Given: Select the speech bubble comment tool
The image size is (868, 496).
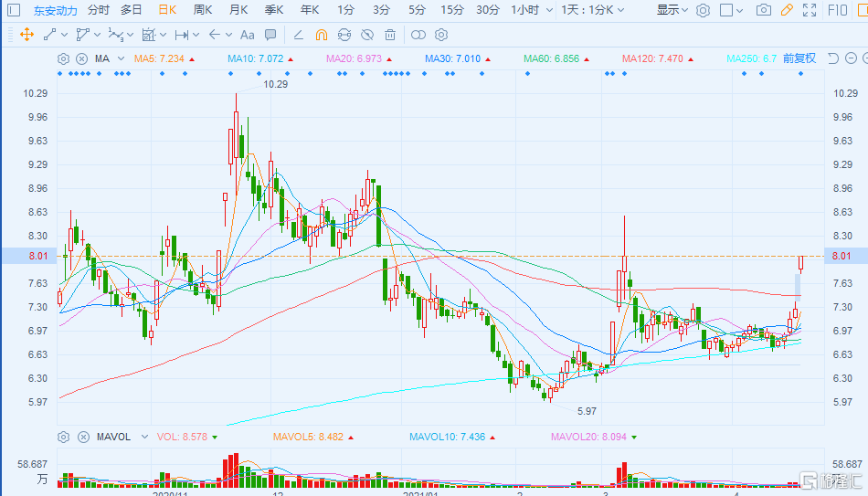Looking at the screenshot, I should point(270,35).
